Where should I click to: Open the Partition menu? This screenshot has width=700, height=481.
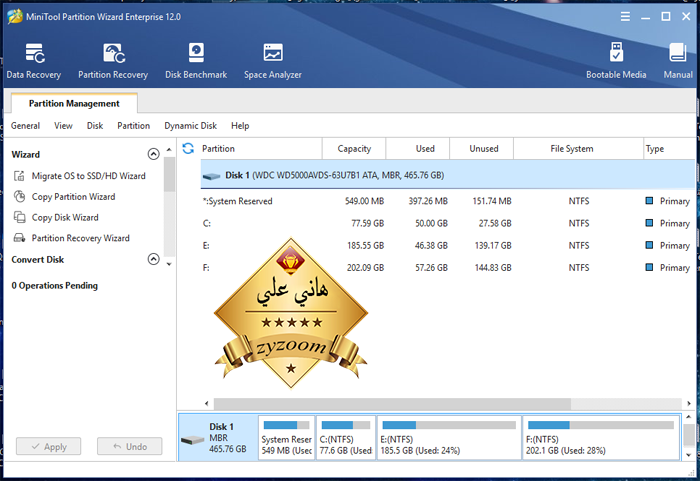133,126
